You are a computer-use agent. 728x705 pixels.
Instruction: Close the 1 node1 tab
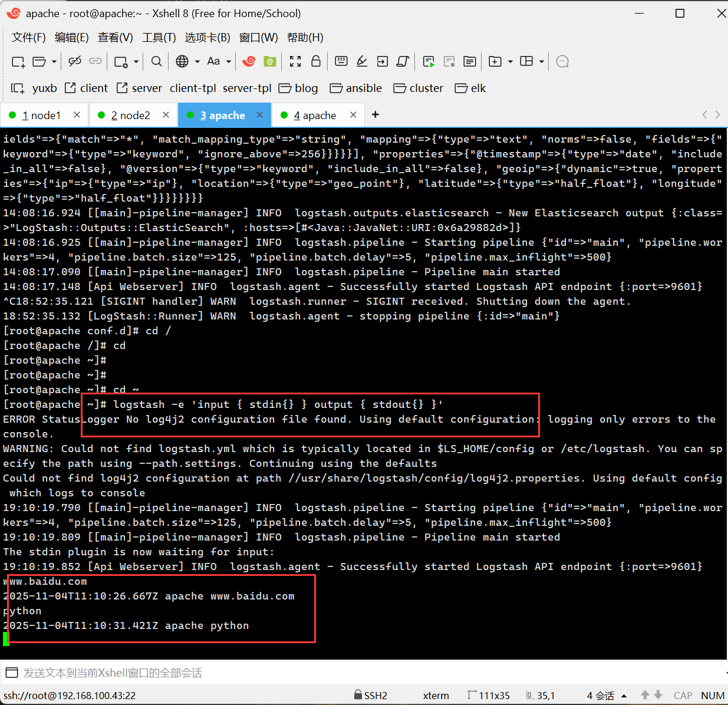[77, 115]
